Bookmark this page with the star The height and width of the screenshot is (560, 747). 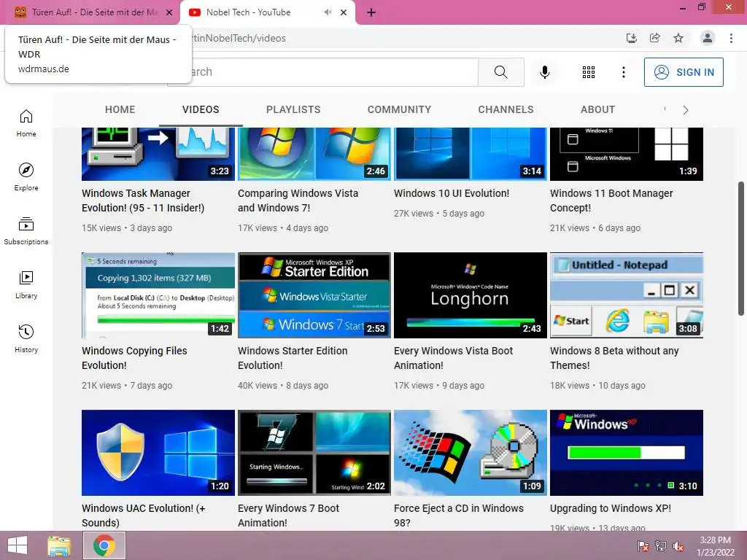tap(678, 38)
